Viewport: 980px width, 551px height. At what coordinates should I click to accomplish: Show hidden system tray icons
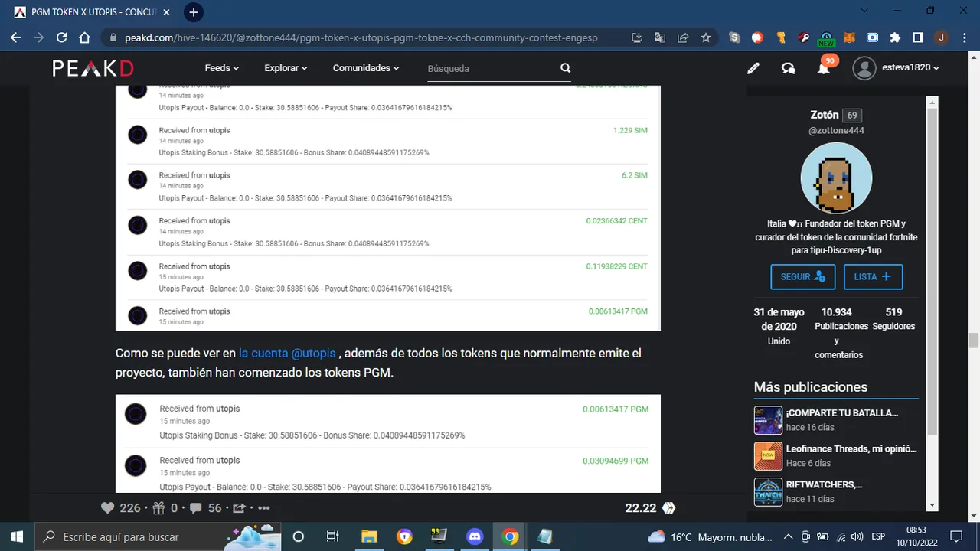tap(789, 536)
